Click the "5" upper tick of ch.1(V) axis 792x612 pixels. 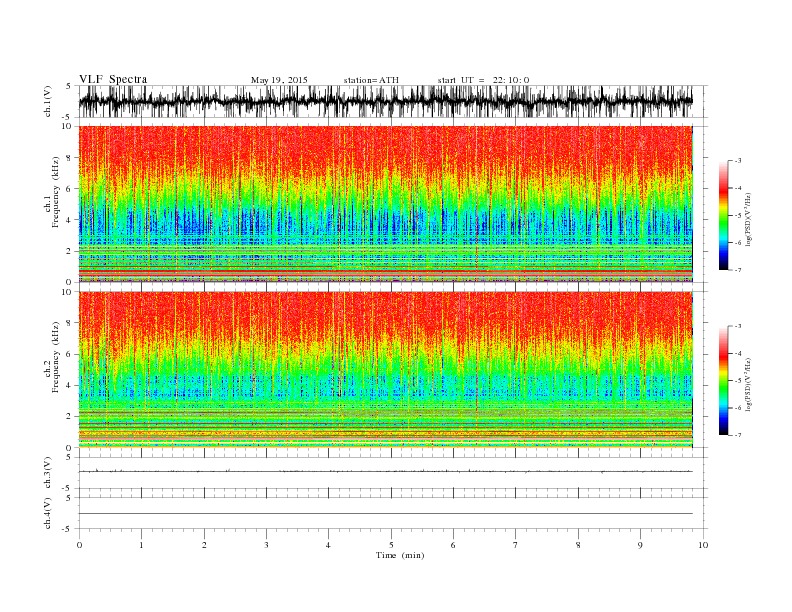69,86
